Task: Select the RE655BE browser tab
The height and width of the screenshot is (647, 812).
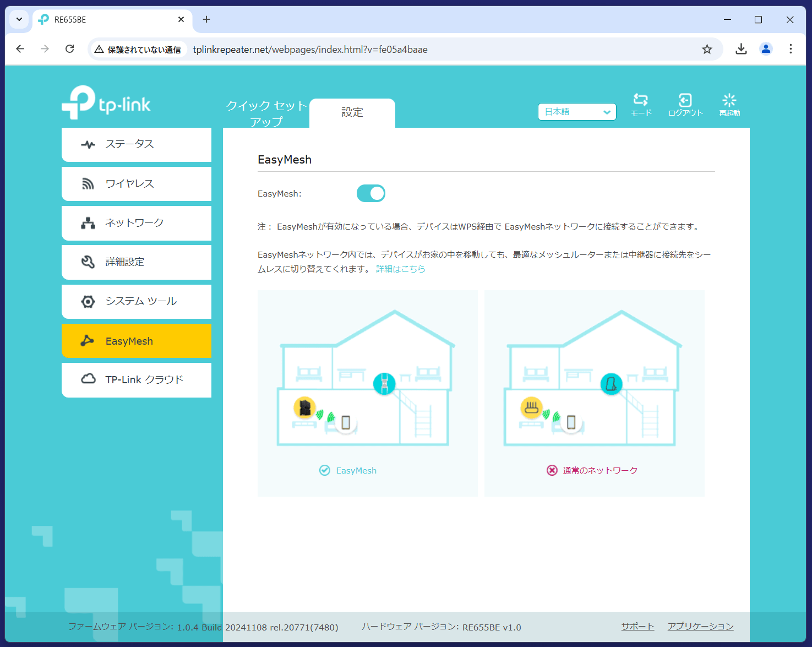Action: point(112,19)
